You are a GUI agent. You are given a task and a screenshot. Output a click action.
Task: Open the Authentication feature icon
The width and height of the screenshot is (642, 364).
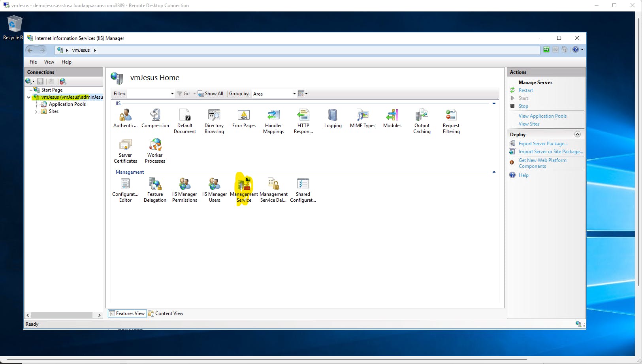[x=125, y=118]
